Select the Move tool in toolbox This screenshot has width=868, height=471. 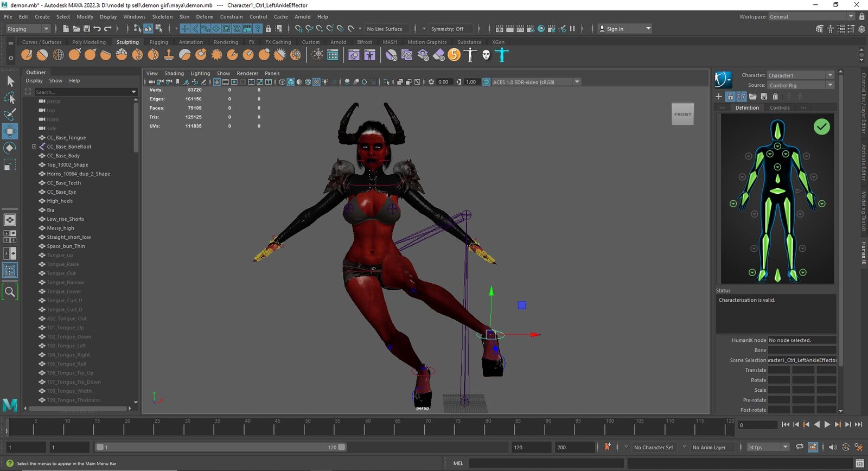[x=10, y=131]
